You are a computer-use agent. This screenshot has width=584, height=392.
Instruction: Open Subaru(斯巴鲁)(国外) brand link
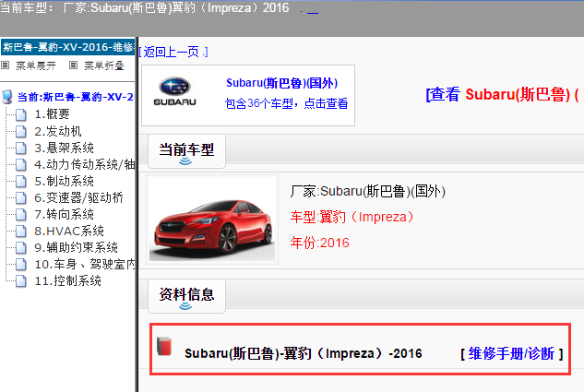[x=282, y=83]
